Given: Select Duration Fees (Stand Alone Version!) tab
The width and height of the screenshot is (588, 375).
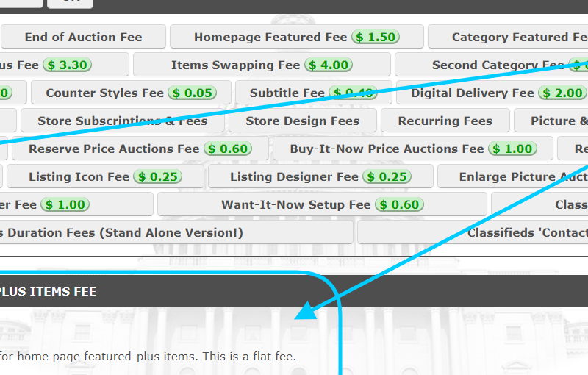Looking at the screenshot, I should [x=176, y=232].
